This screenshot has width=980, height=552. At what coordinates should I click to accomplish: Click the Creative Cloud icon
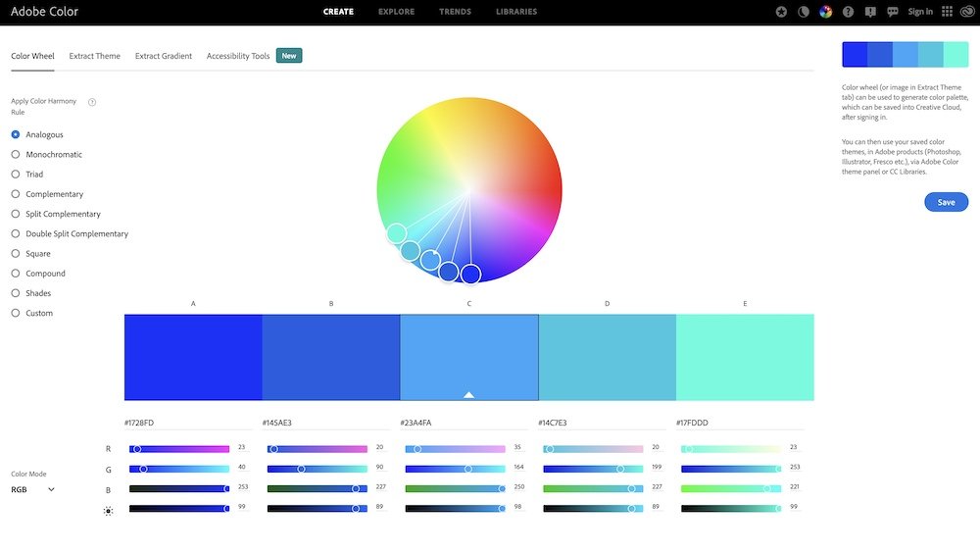(x=967, y=11)
